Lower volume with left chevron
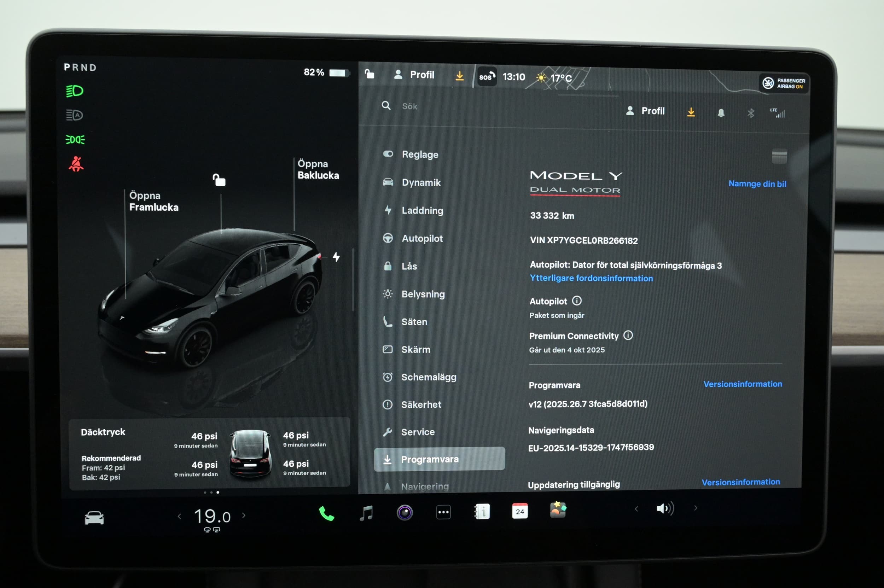 tap(636, 509)
